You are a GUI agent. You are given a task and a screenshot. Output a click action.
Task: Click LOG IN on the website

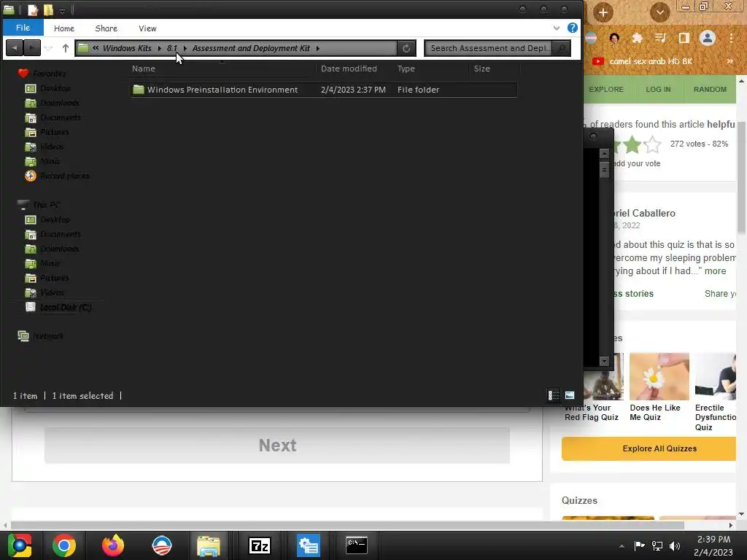click(x=658, y=89)
